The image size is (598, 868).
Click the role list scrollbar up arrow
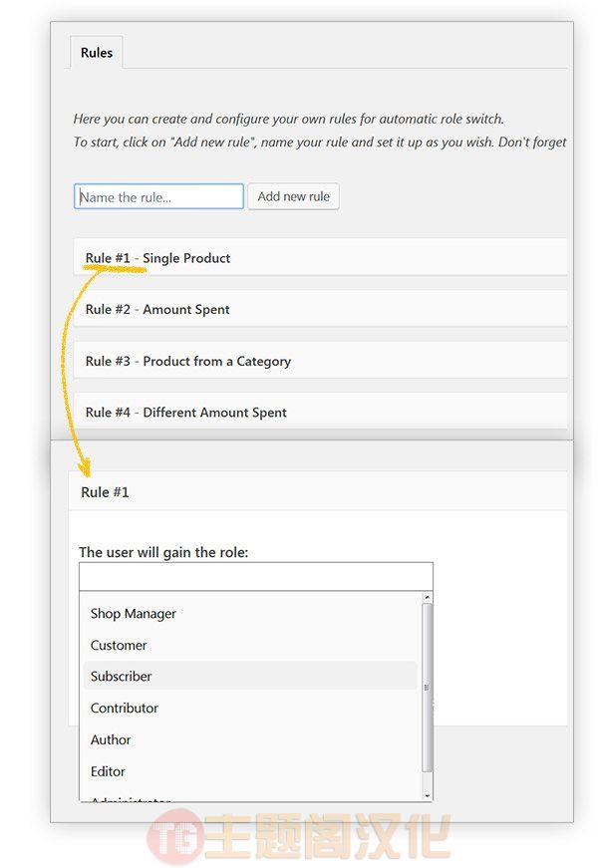[x=427, y=597]
